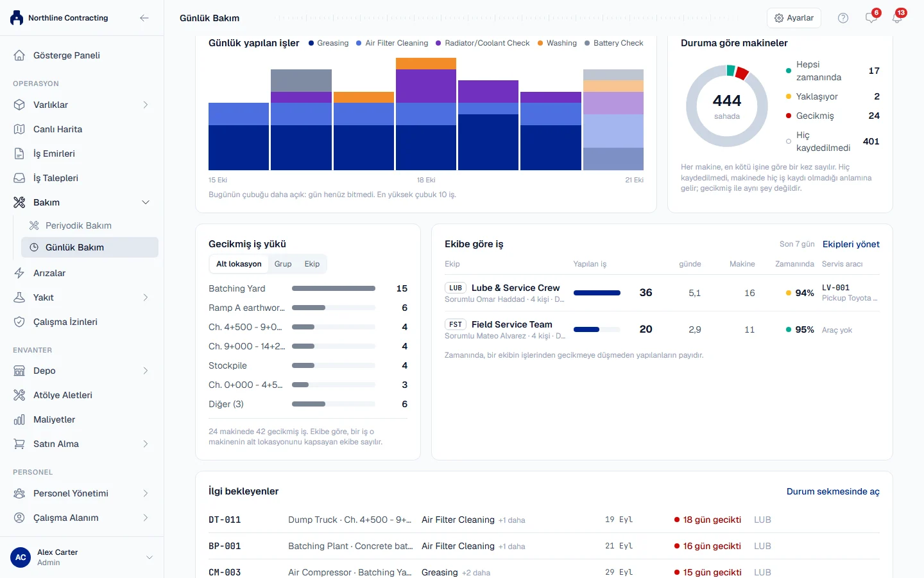Toggle the Radiator/Coolant Check legend series
This screenshot has height=578, width=924.
[483, 43]
